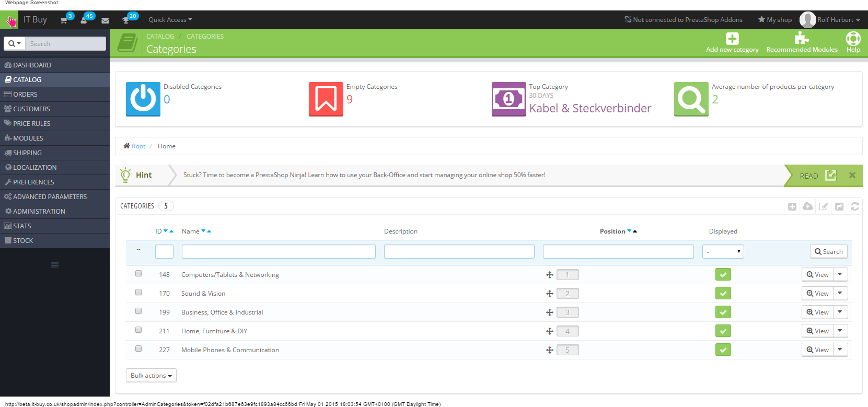Click the average products magnifier icon
The height and width of the screenshot is (407, 868).
[x=691, y=99]
